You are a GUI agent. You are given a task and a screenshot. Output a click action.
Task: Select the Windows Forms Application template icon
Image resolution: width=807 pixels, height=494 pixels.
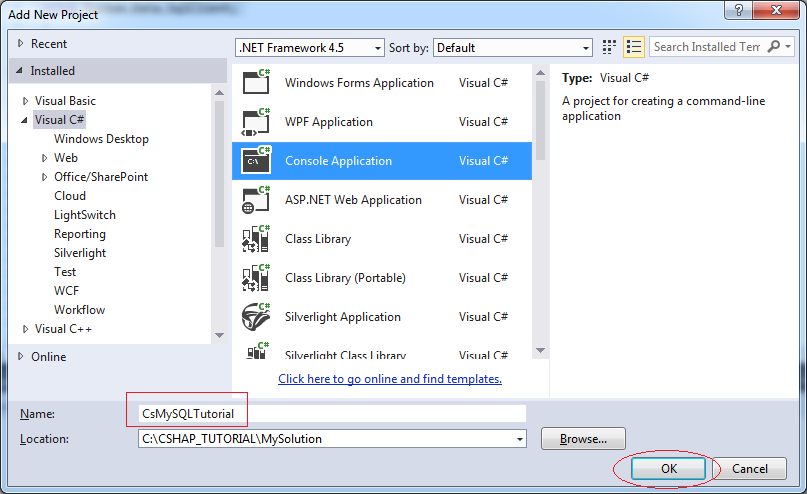coord(256,82)
